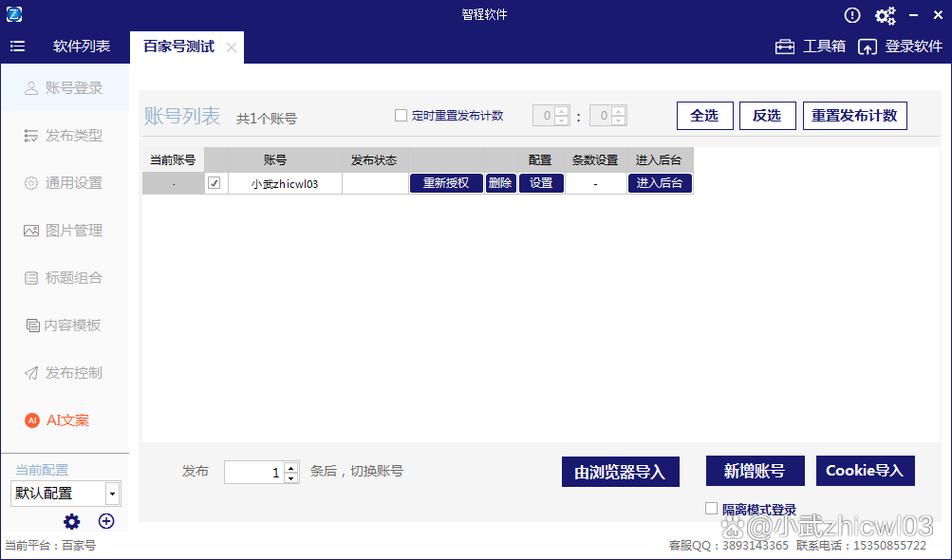
Task: Click the 账号 column header
Action: (275, 160)
